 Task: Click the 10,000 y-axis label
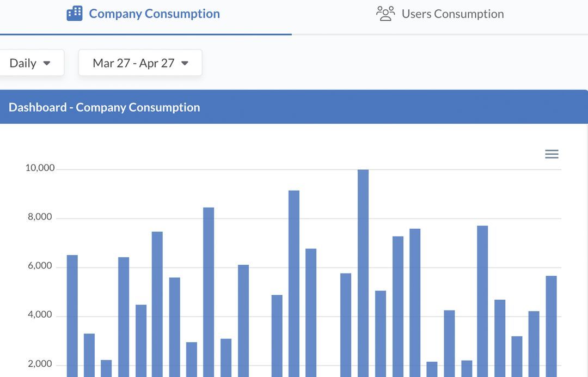[x=40, y=168]
